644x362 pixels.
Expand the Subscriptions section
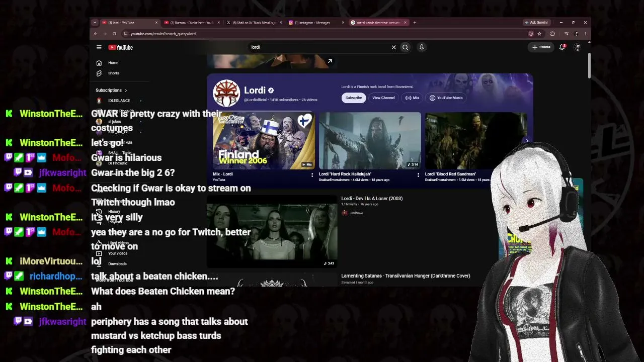pyautogui.click(x=111, y=90)
